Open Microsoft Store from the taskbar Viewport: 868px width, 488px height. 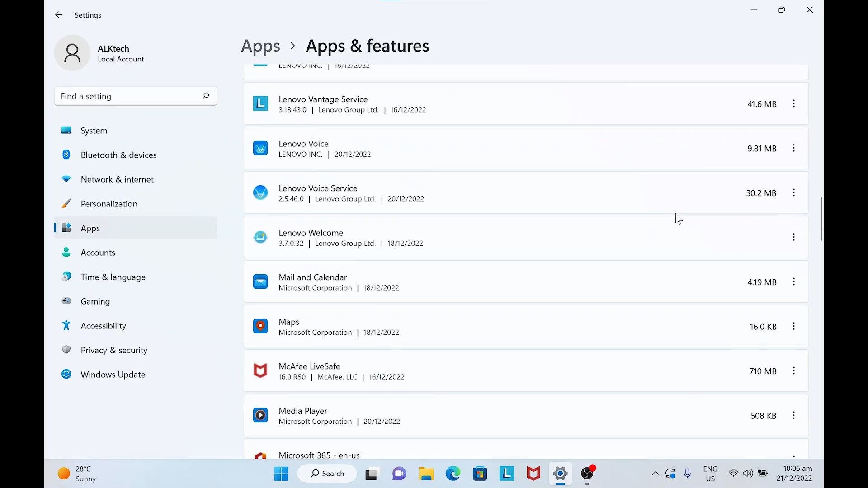click(480, 474)
